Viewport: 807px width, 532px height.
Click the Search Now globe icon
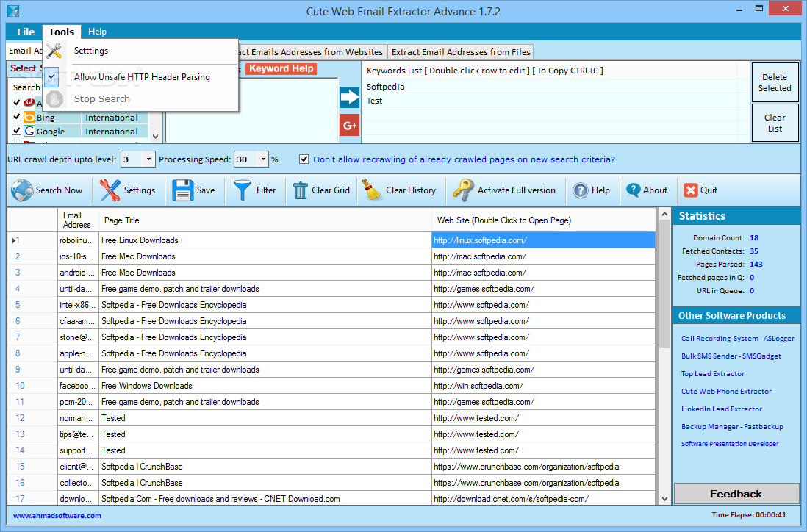[22, 190]
